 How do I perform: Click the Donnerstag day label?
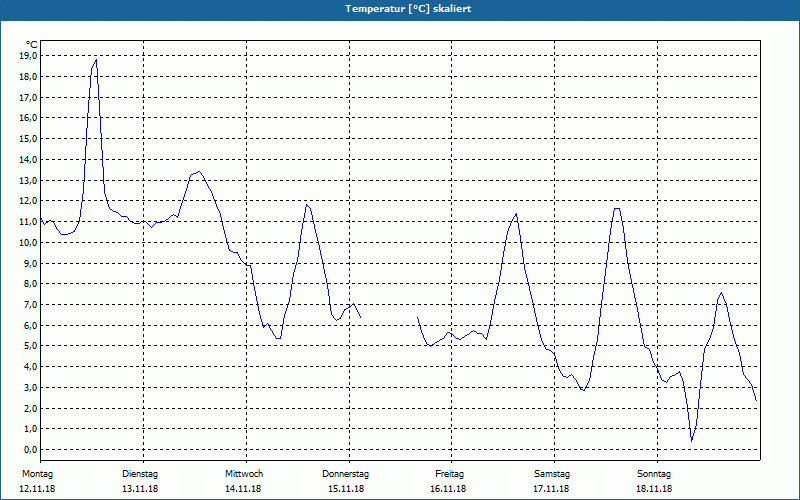(x=345, y=474)
